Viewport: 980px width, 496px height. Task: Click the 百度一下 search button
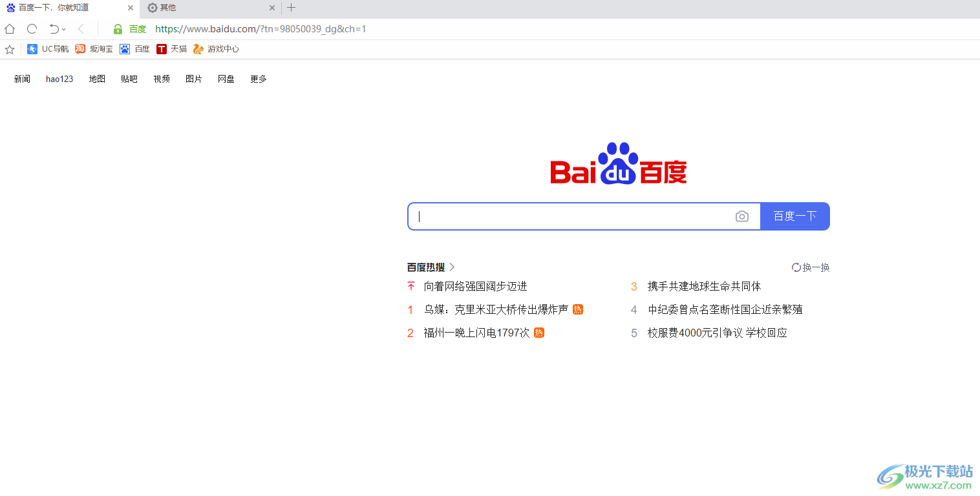(795, 216)
